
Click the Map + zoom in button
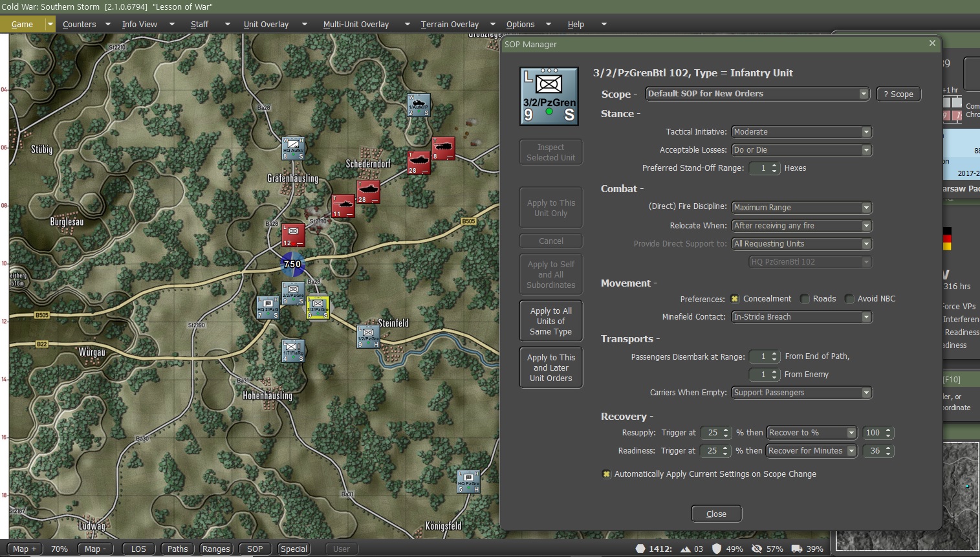(x=25, y=549)
